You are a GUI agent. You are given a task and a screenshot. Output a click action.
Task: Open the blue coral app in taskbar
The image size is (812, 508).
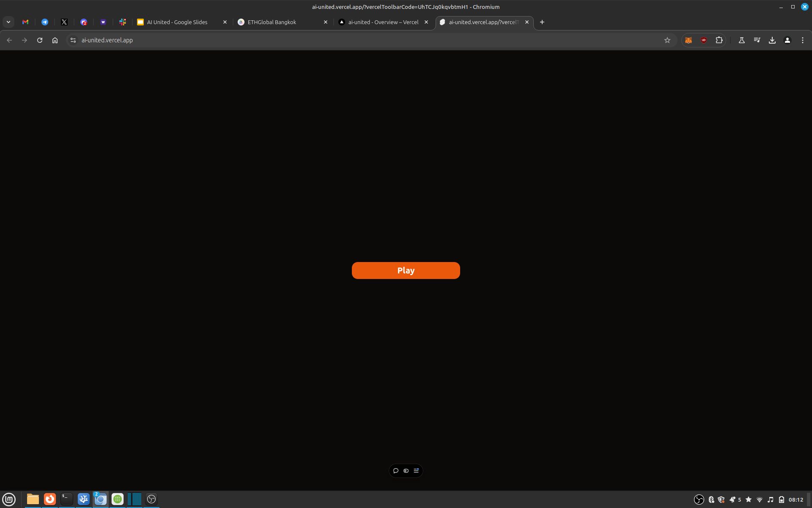coord(84,499)
